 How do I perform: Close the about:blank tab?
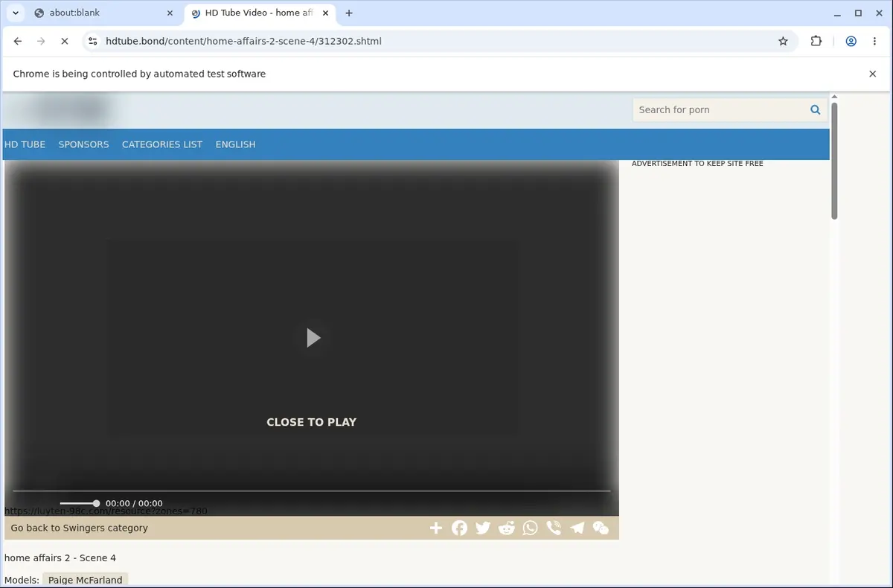tap(170, 13)
